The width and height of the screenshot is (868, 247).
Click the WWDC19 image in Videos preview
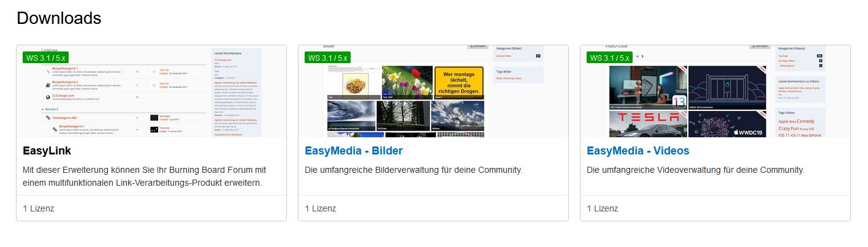pyautogui.click(x=727, y=123)
